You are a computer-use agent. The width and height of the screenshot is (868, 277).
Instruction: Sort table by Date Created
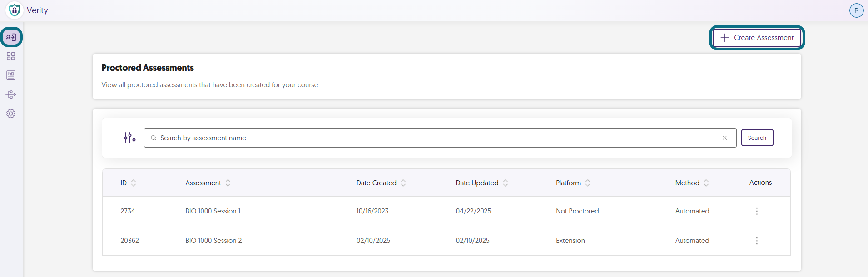pos(403,183)
